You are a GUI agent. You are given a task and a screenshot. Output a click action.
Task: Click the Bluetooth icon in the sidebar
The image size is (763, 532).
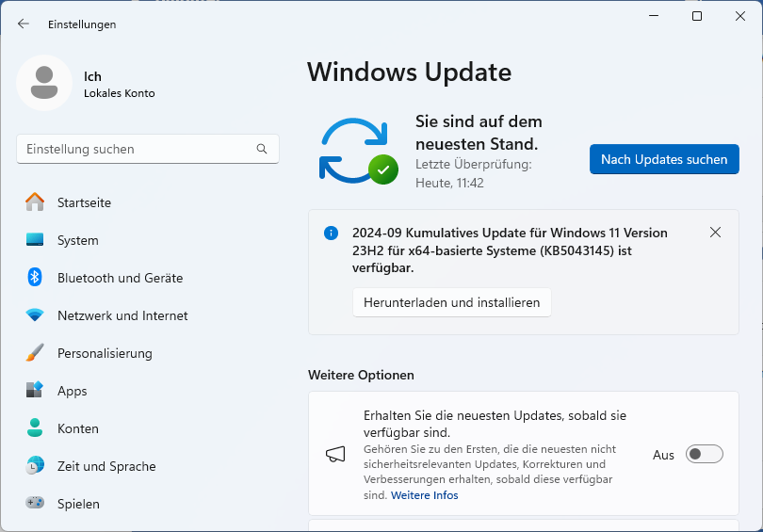coord(35,277)
